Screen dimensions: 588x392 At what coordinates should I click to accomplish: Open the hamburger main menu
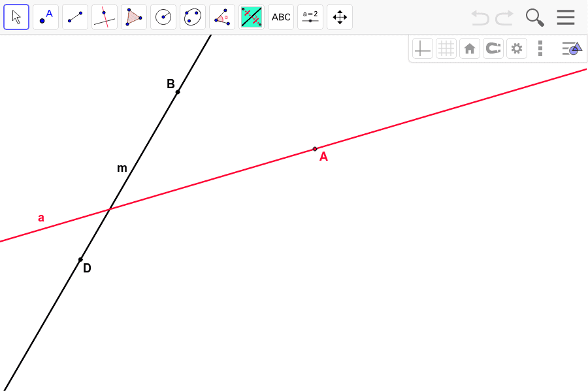click(566, 17)
